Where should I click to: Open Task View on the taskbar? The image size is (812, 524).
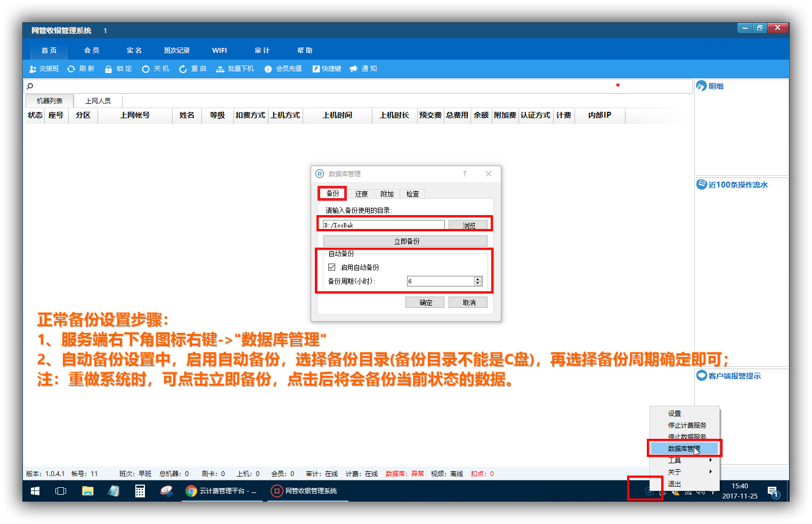[61, 491]
